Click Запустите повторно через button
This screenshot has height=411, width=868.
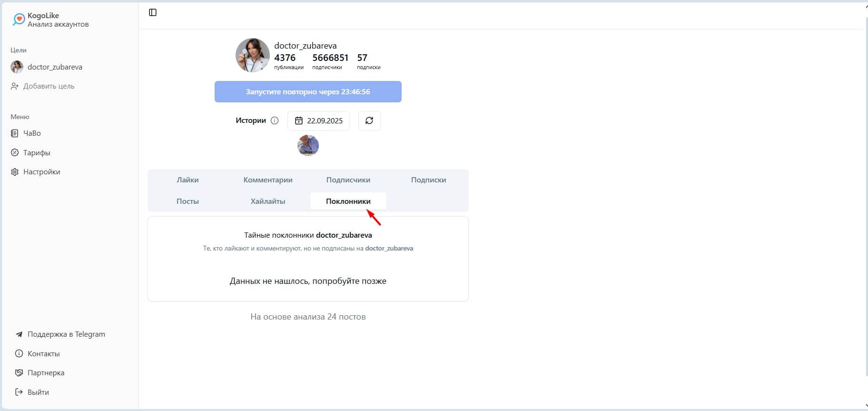click(x=308, y=92)
